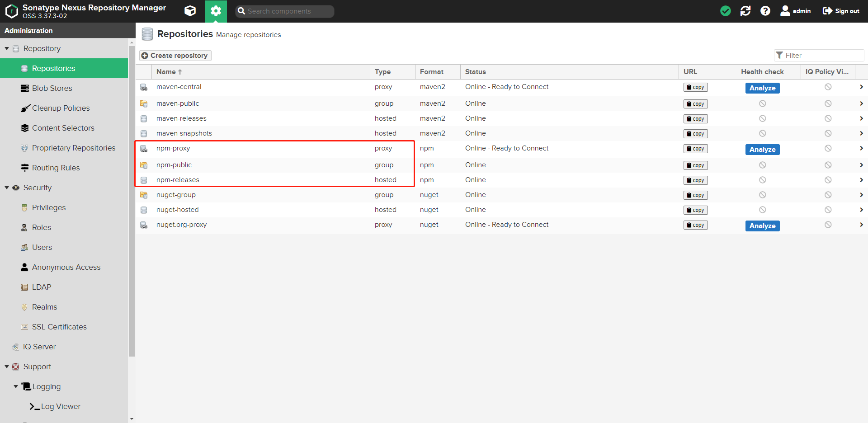Open the maven-releases repository name

pos(181,118)
